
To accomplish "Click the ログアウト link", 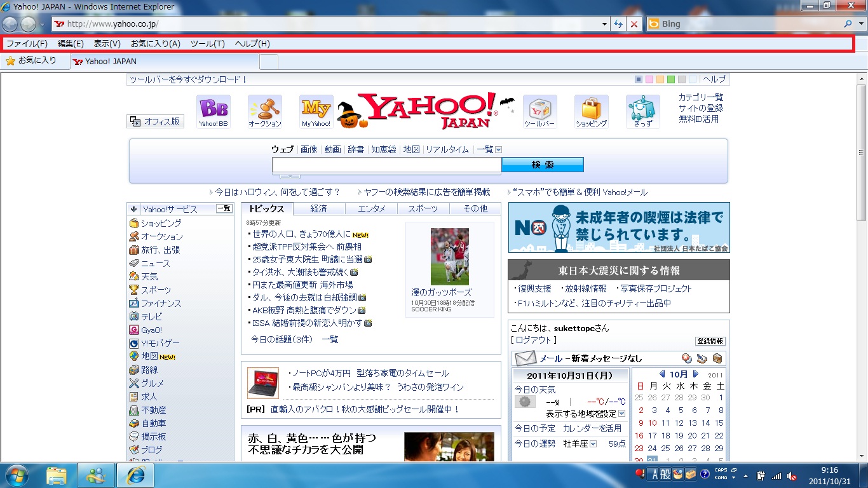I will (x=534, y=341).
